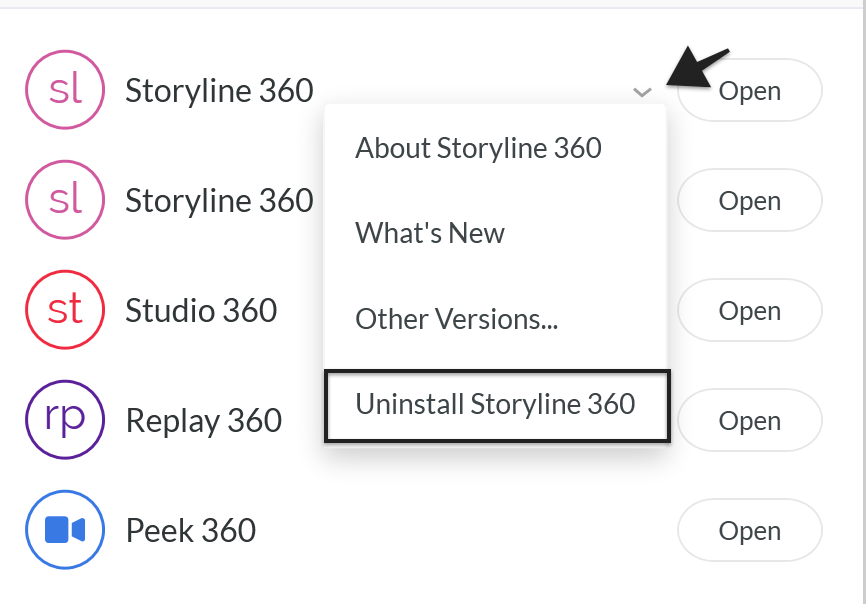Select About Storyline 360 menu entry
866x604 pixels.
pyautogui.click(x=478, y=148)
